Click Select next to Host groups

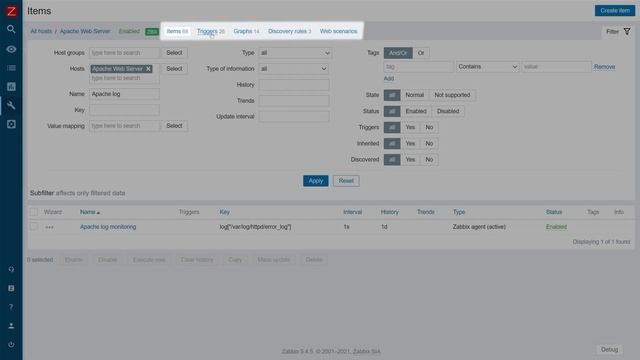[174, 53]
